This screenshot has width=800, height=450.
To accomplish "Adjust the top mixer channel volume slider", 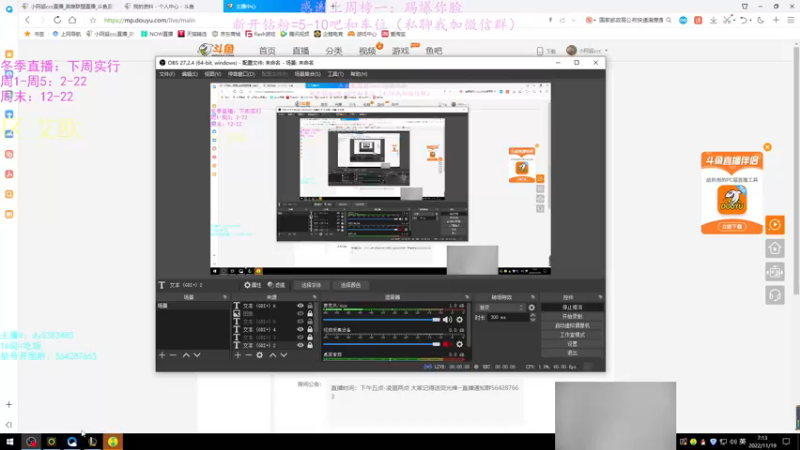I will point(382,320).
